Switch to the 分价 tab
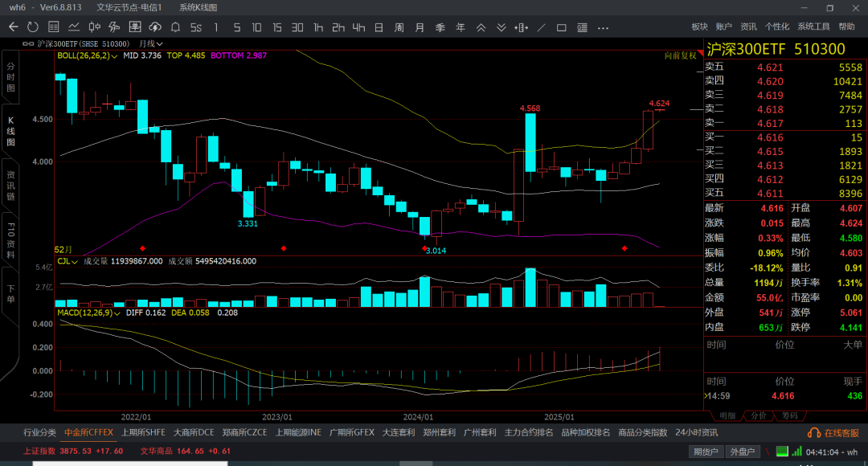Image resolution: width=868 pixels, height=466 pixels. 759,415
